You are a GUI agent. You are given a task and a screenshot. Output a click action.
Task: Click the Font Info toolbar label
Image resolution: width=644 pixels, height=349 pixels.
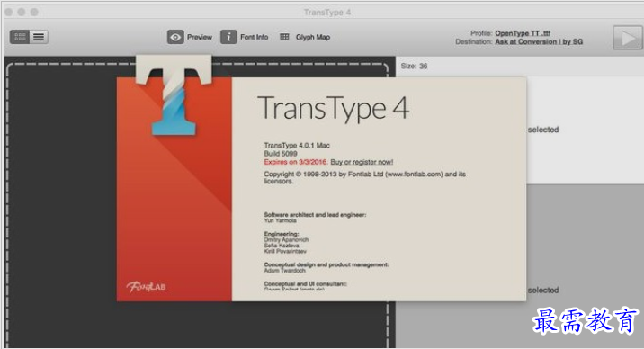[254, 38]
